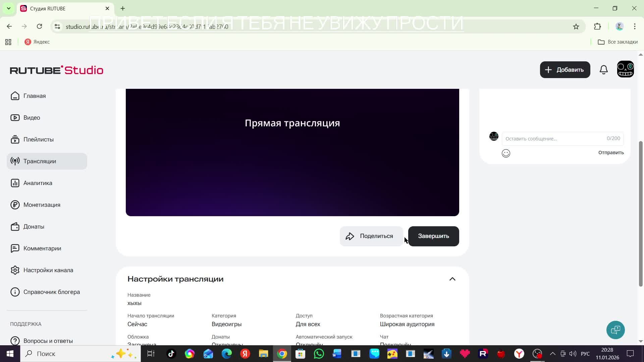
Task: Open Настройки канала in the sidebar
Action: (48, 270)
